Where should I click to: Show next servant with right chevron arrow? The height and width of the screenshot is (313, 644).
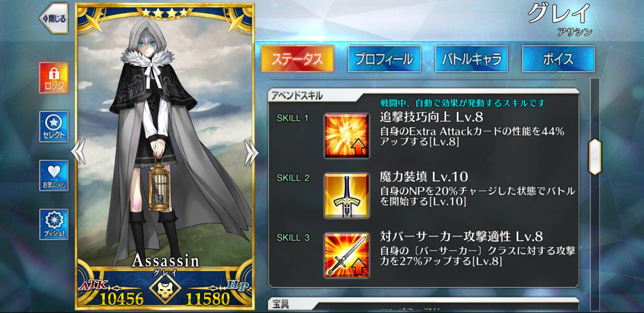pyautogui.click(x=251, y=152)
